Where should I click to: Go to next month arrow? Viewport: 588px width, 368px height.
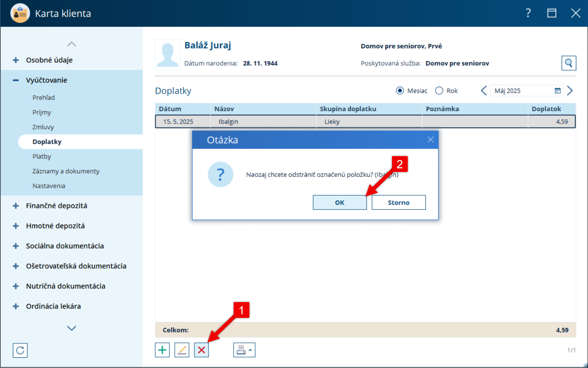pos(570,91)
